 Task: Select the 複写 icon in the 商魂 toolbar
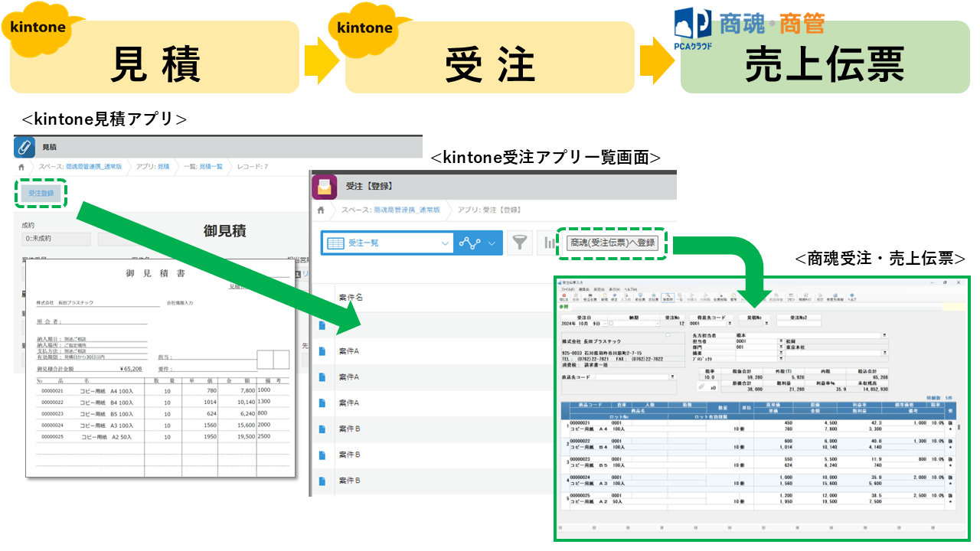click(732, 297)
